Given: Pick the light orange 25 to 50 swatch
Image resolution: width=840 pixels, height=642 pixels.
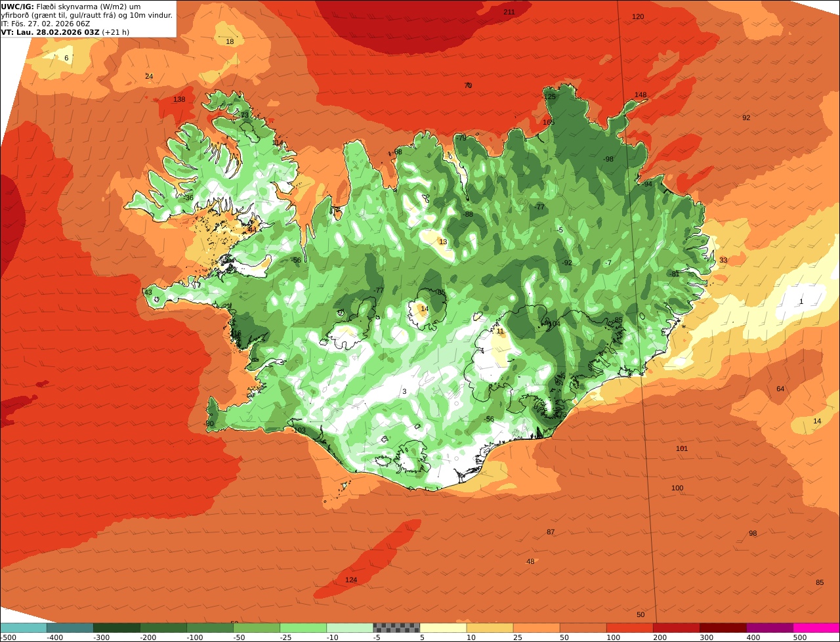Looking at the screenshot, I should point(536,628).
